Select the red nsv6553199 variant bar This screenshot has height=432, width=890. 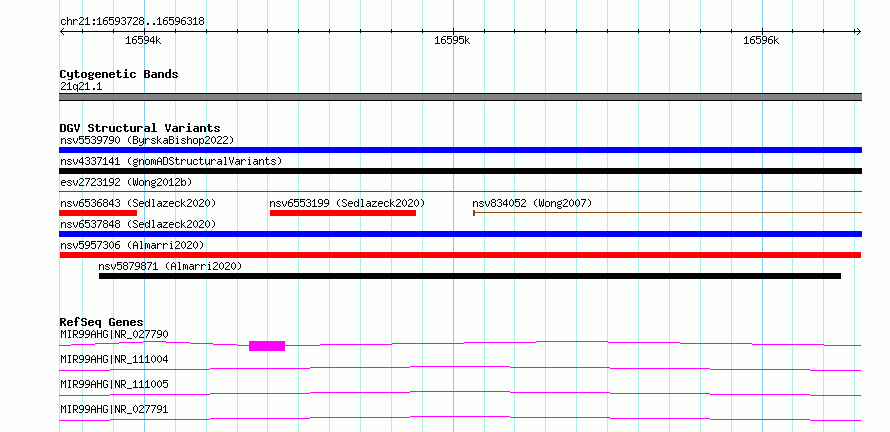click(343, 213)
